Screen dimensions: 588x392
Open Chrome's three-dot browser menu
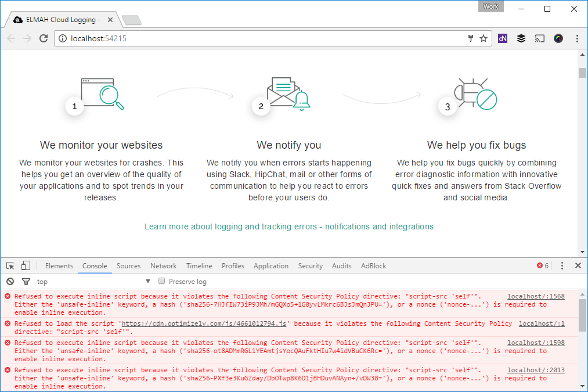576,38
